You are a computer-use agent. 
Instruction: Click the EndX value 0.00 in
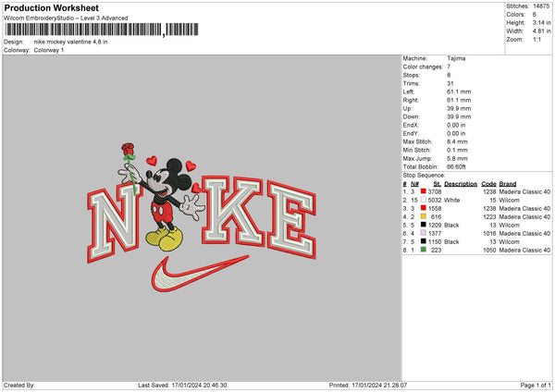pos(456,125)
